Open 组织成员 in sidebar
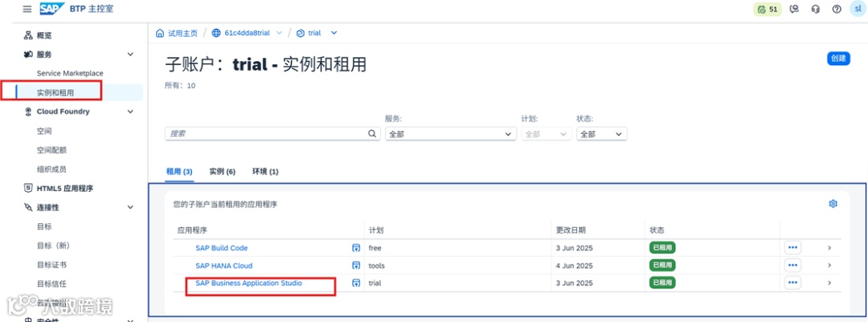 [51, 169]
